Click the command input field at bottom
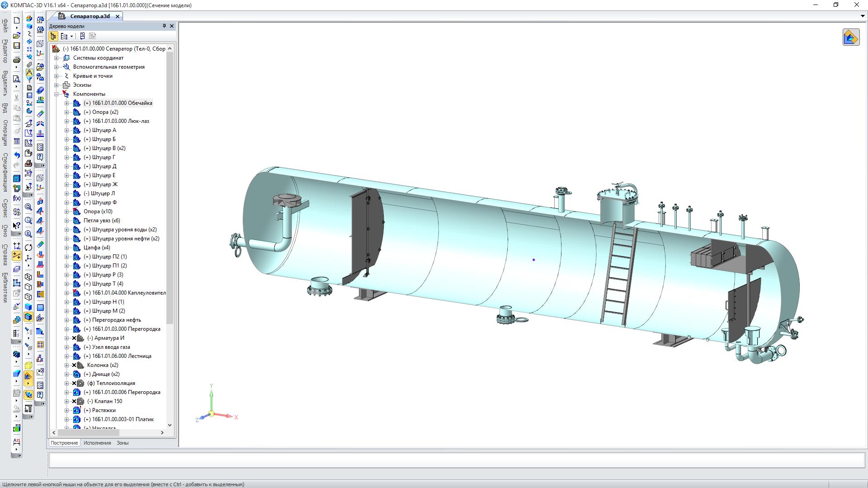The width and height of the screenshot is (868, 488). pyautogui.click(x=457, y=460)
